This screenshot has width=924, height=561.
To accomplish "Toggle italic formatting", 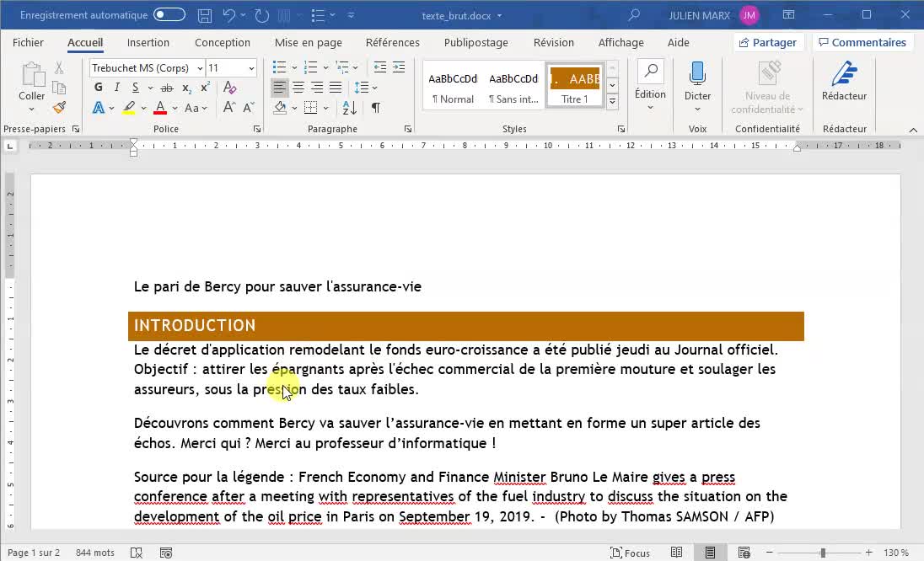I will [116, 88].
